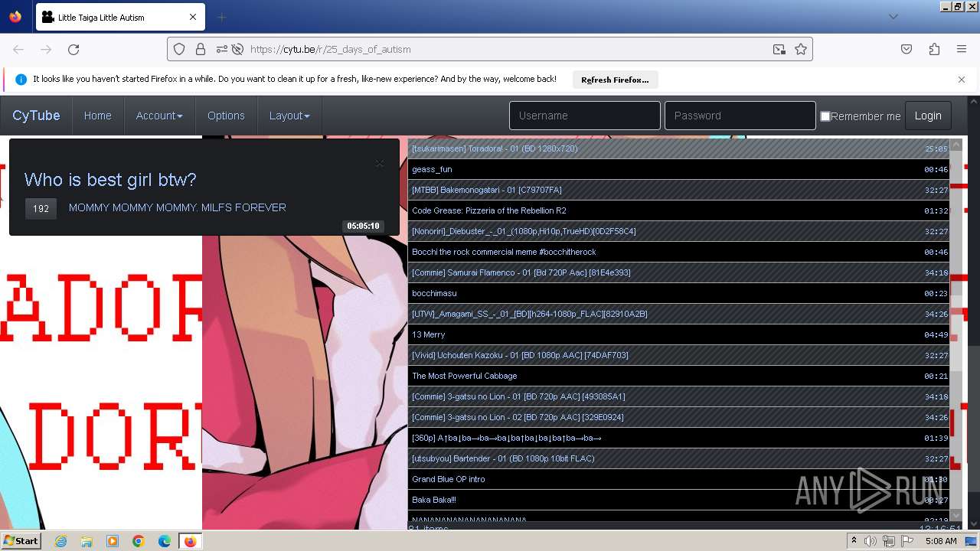Select the bocchimasu playlist entry
The image size is (980, 551).
[x=679, y=293]
